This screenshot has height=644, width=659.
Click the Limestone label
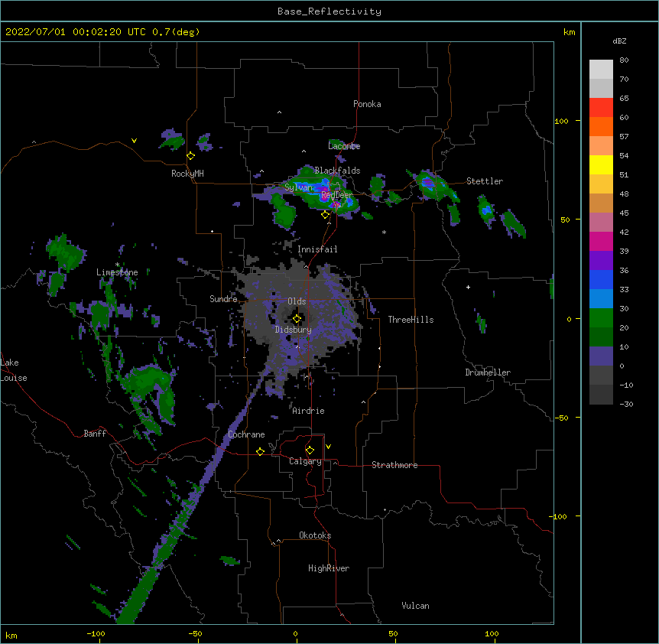pos(117,272)
